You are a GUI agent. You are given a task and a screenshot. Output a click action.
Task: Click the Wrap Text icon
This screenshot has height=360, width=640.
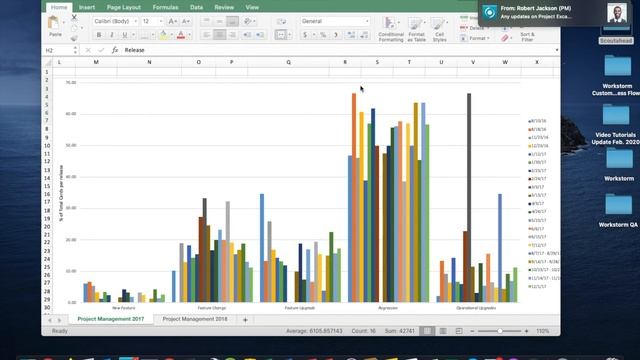(281, 21)
